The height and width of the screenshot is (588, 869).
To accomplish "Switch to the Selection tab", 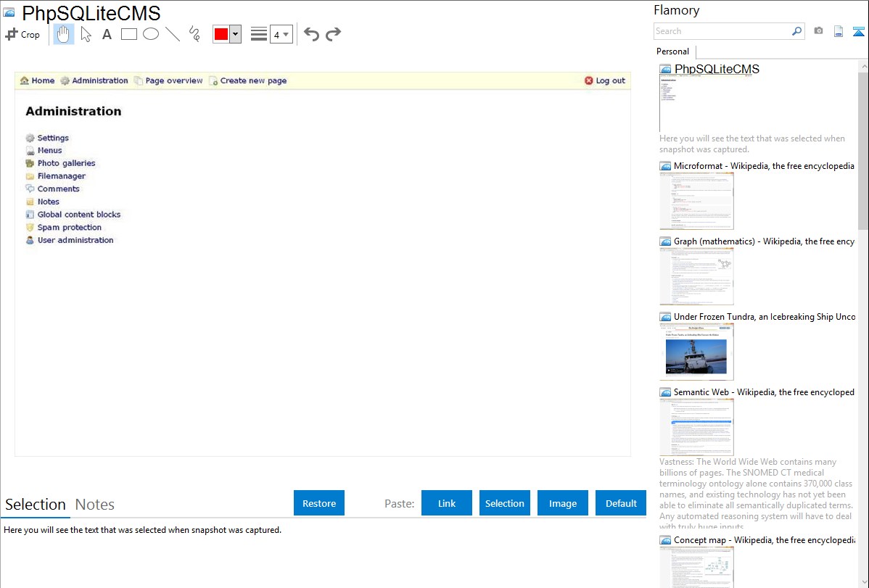I will click(36, 505).
